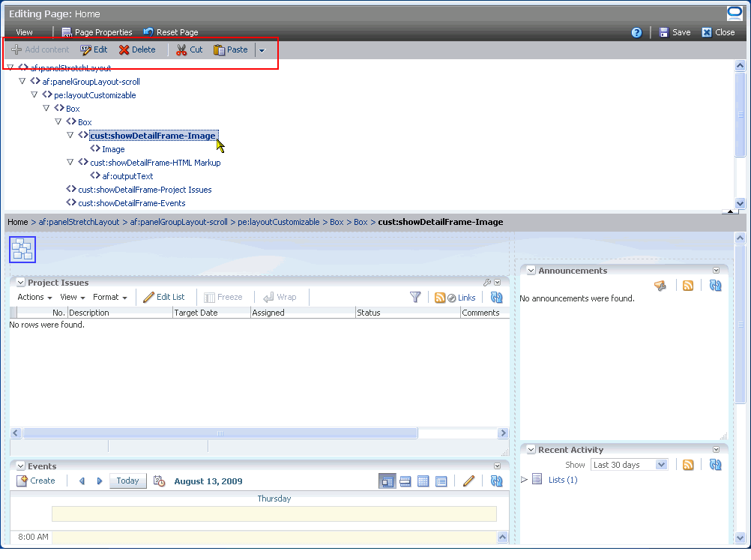Create a new event

(36, 481)
